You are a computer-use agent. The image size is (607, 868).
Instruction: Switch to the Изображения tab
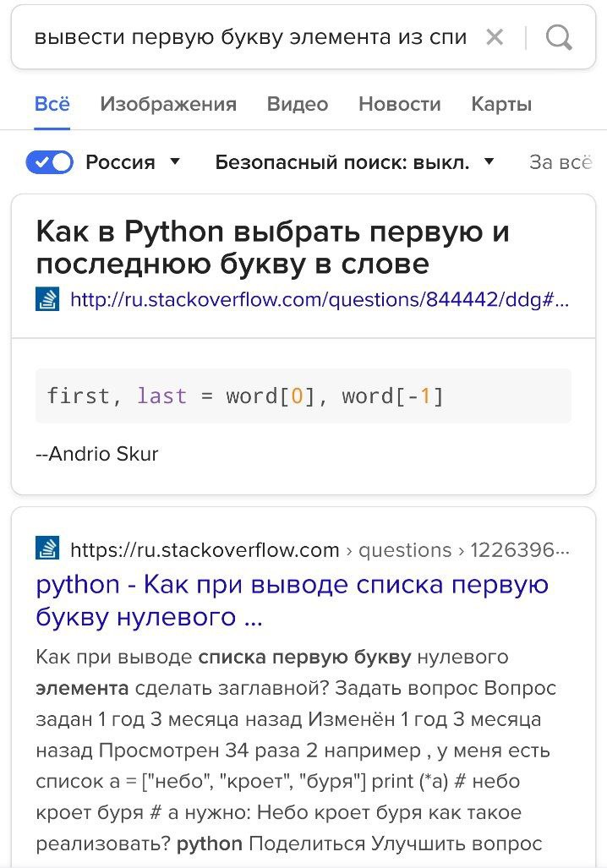[168, 104]
